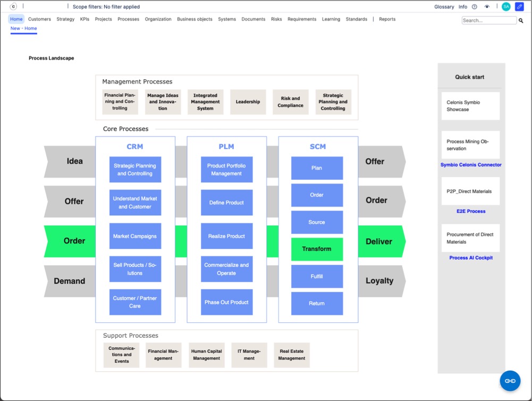This screenshot has height=401, width=532.
Task: Open the Organization menu
Action: [x=158, y=19]
